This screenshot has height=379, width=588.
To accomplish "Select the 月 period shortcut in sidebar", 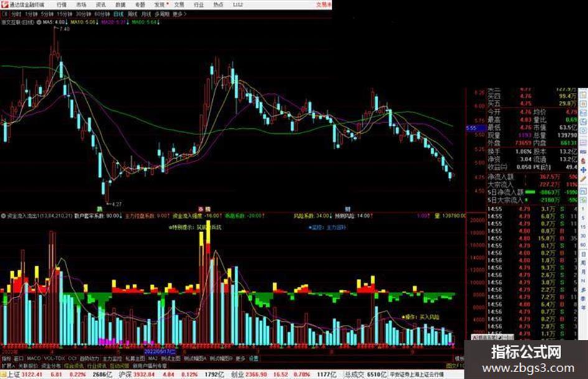I will pos(583,272).
